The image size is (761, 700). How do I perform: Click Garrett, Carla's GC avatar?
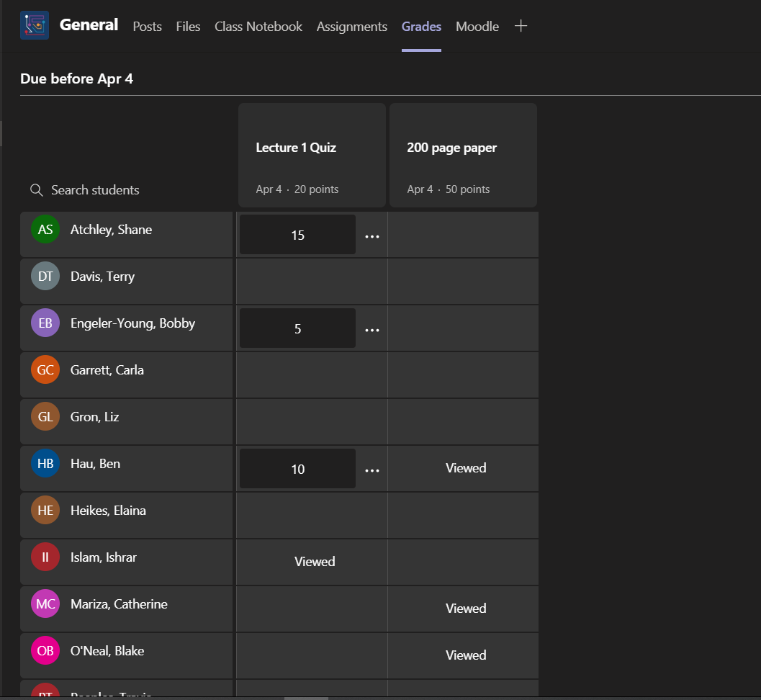tap(45, 370)
